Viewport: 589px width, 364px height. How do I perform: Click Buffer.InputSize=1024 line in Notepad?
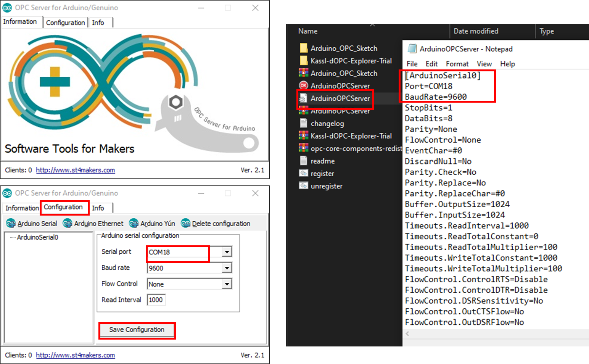pos(455,215)
